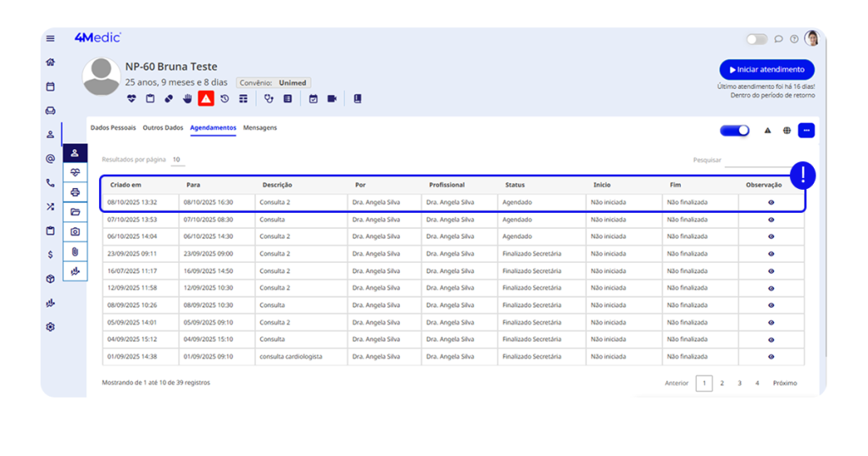
Task: View observation eye icon for 07/10/2025 appointment
Action: click(x=771, y=220)
